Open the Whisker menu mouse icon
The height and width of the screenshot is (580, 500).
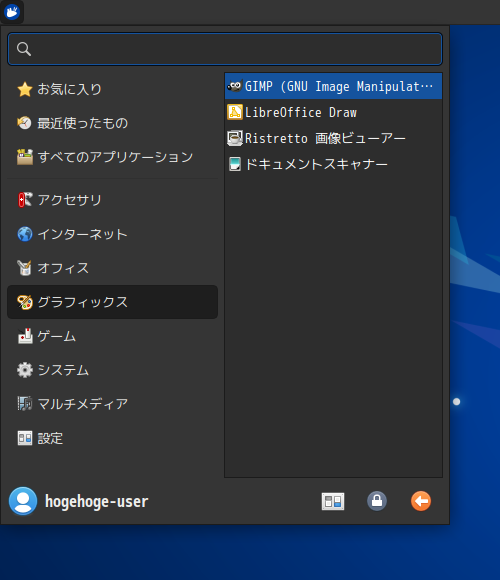tap(12, 11)
